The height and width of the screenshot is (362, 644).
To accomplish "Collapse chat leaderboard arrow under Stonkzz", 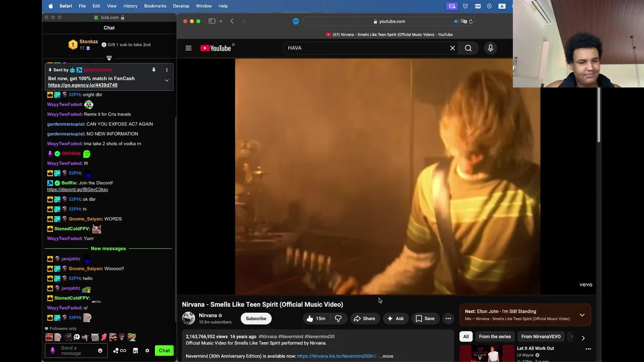I will [109, 58].
